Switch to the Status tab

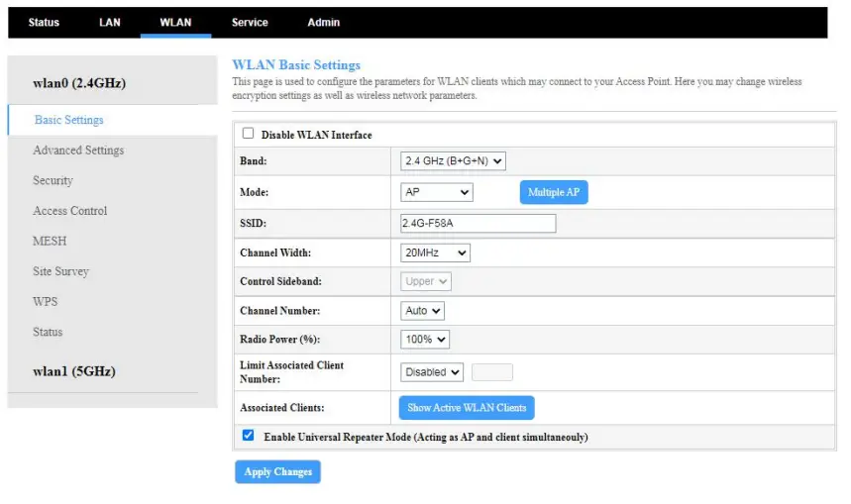pyautogui.click(x=44, y=22)
